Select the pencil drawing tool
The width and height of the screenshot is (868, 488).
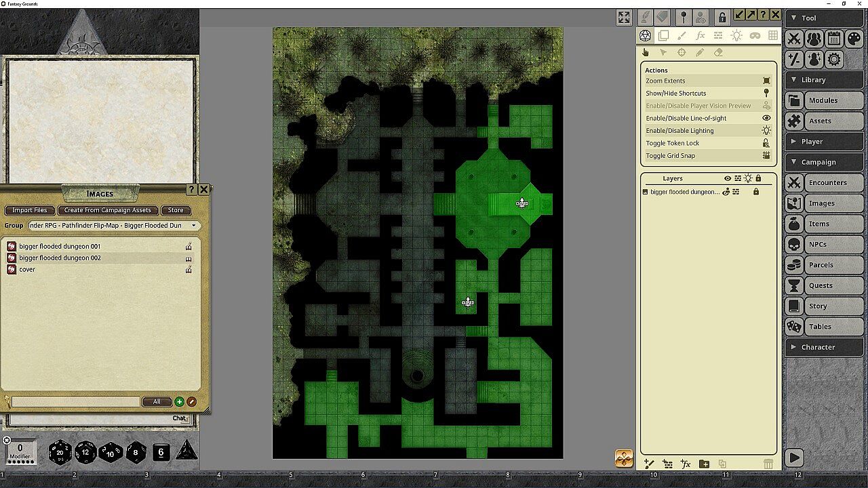pyautogui.click(x=700, y=52)
